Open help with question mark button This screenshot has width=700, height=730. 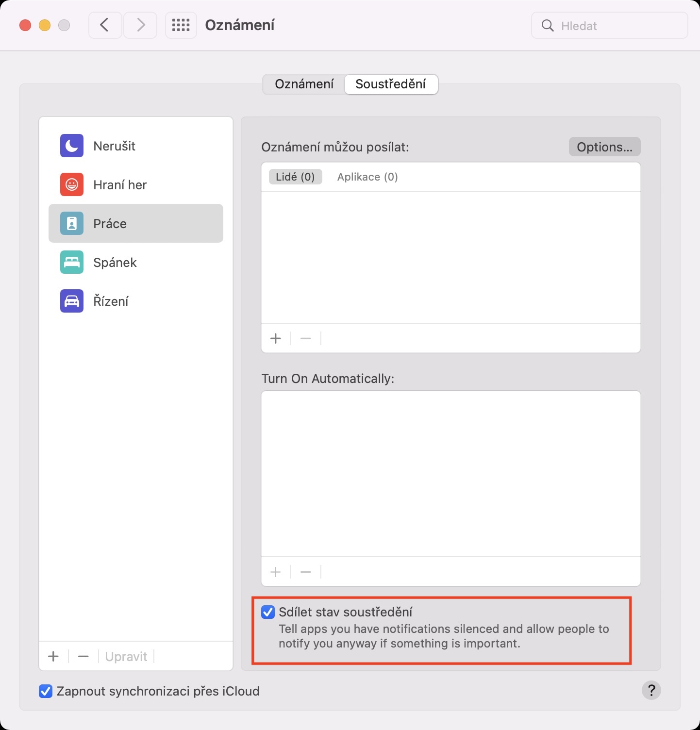pos(651,690)
